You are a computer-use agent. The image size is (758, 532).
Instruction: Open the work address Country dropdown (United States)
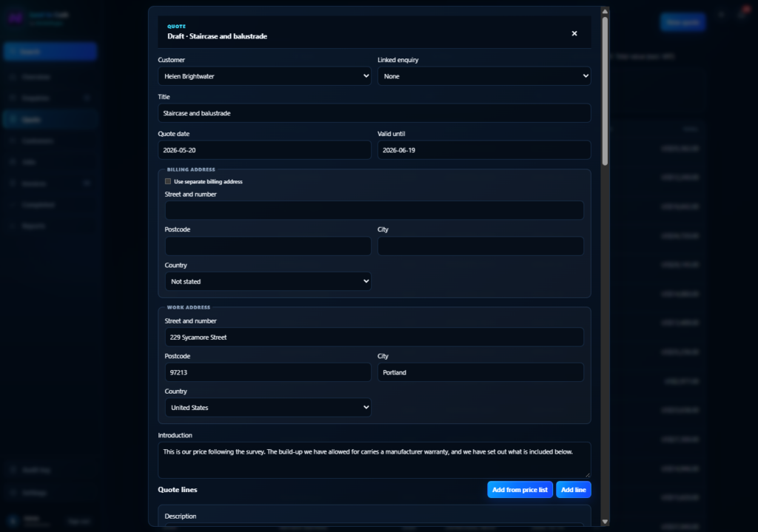pos(268,408)
